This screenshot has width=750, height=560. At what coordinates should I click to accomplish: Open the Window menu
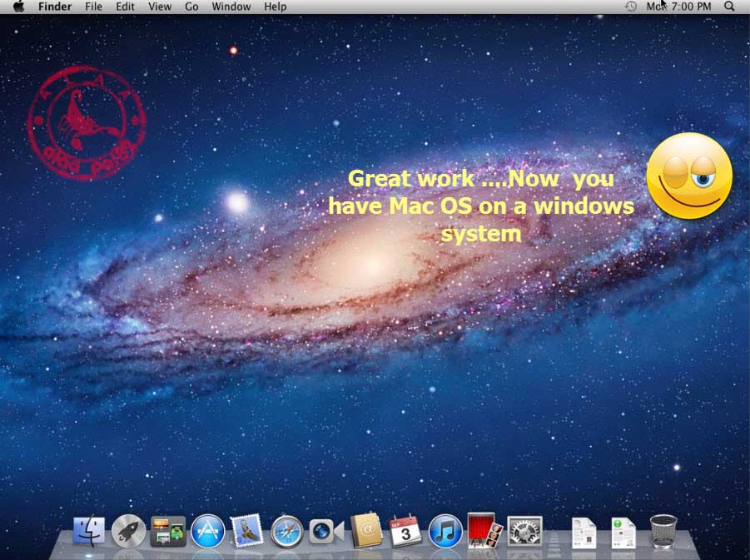click(x=231, y=7)
